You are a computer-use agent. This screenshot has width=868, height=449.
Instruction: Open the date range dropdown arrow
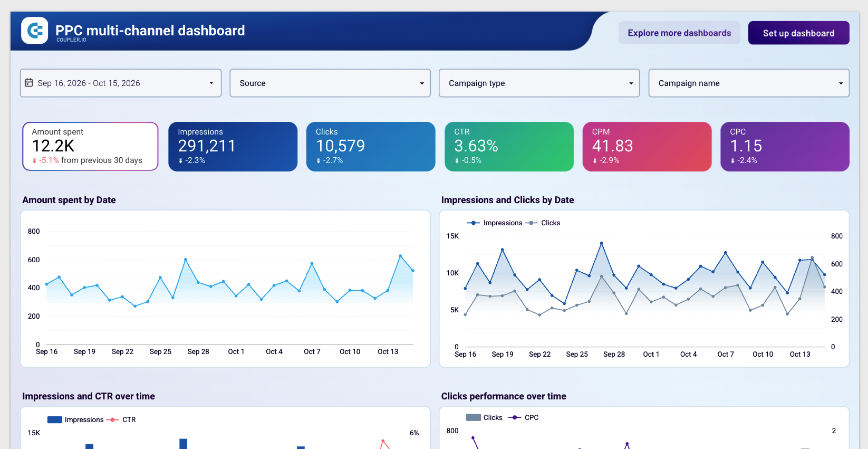click(x=211, y=83)
